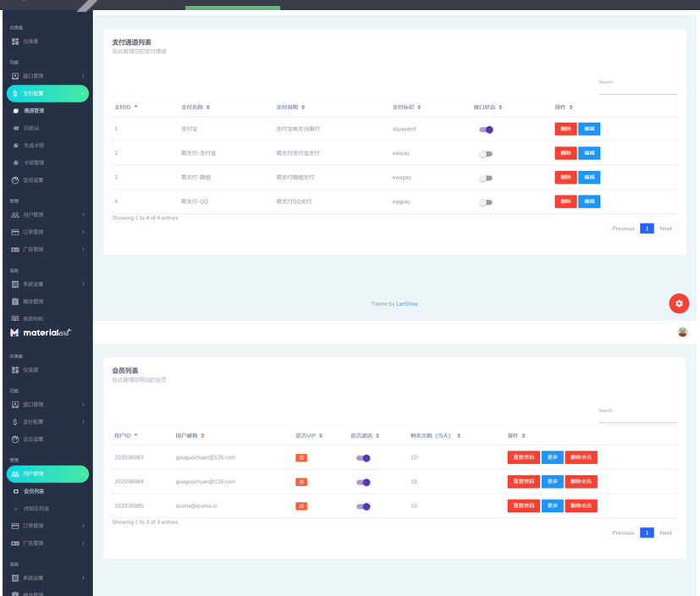Enable the 易支付-微信 interface status toggle
Screen dimensions: 700x596
486,178
